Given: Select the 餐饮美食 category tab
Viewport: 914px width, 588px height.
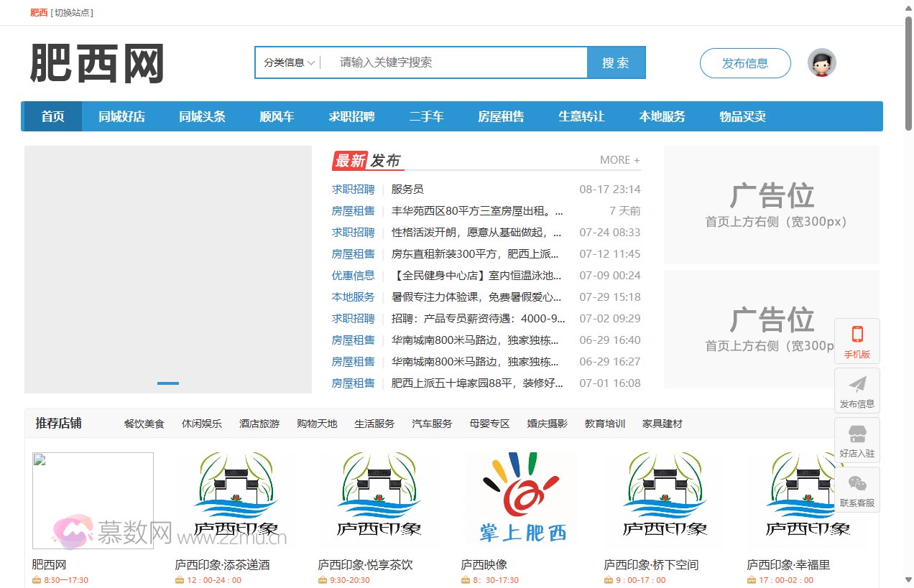Looking at the screenshot, I should (143, 424).
